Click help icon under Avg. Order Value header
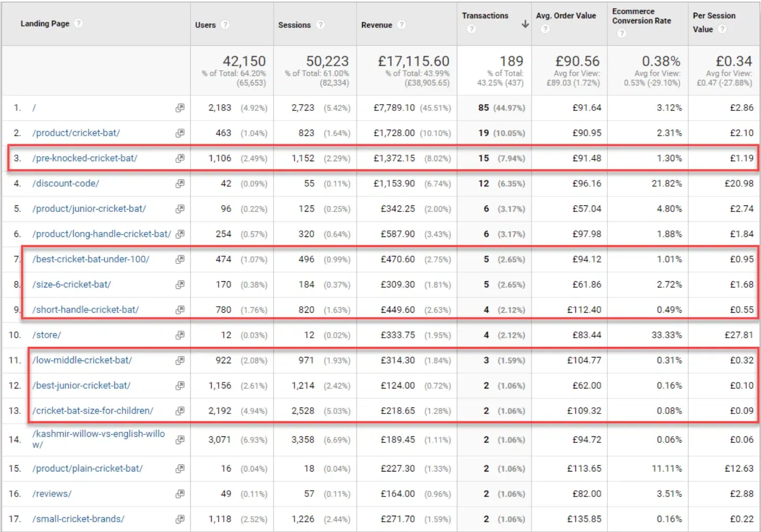Image resolution: width=761 pixels, height=532 pixels. [545, 29]
